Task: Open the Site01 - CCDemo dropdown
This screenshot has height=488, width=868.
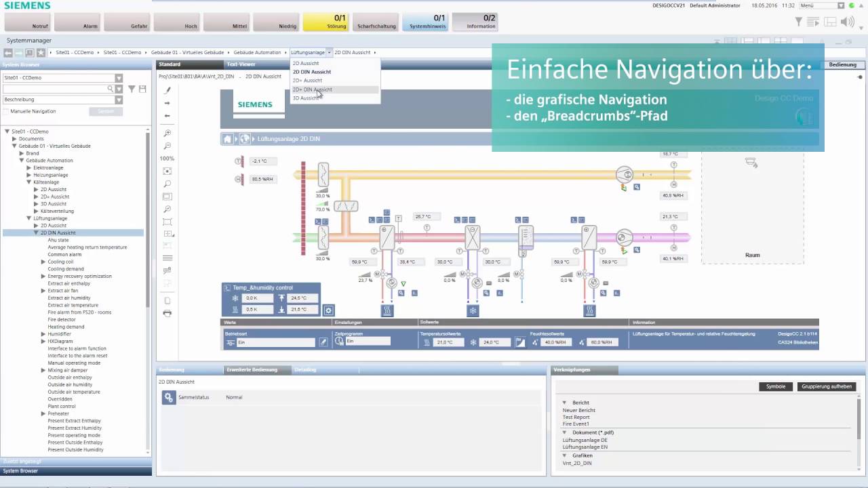Action: coord(119,78)
